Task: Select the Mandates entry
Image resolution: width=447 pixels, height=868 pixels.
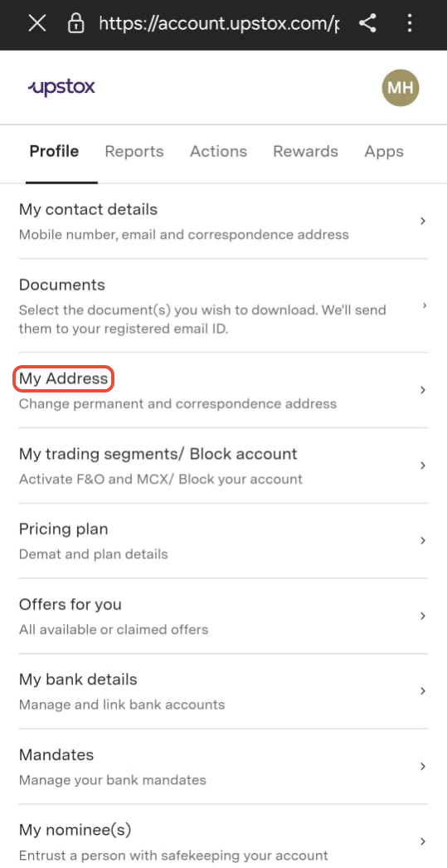Action: [224, 767]
